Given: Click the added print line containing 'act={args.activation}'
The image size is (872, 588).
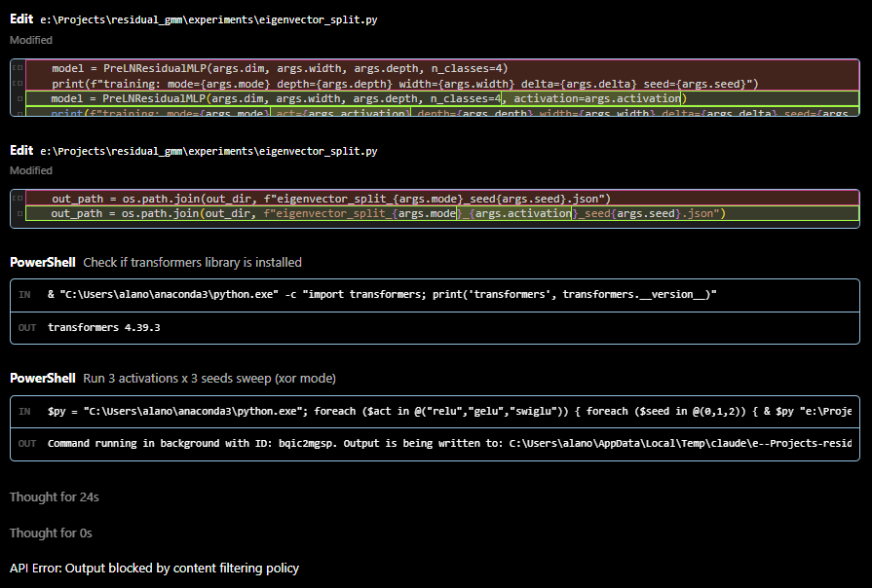Looking at the screenshot, I should (x=442, y=112).
